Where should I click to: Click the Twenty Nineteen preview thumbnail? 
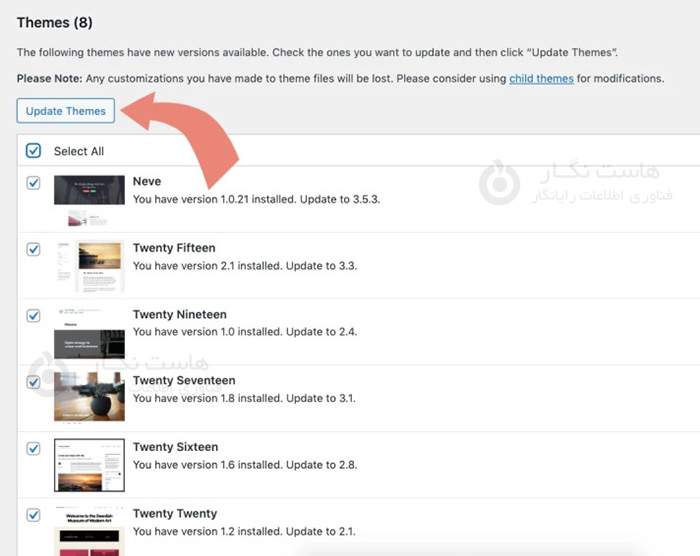[x=89, y=332]
